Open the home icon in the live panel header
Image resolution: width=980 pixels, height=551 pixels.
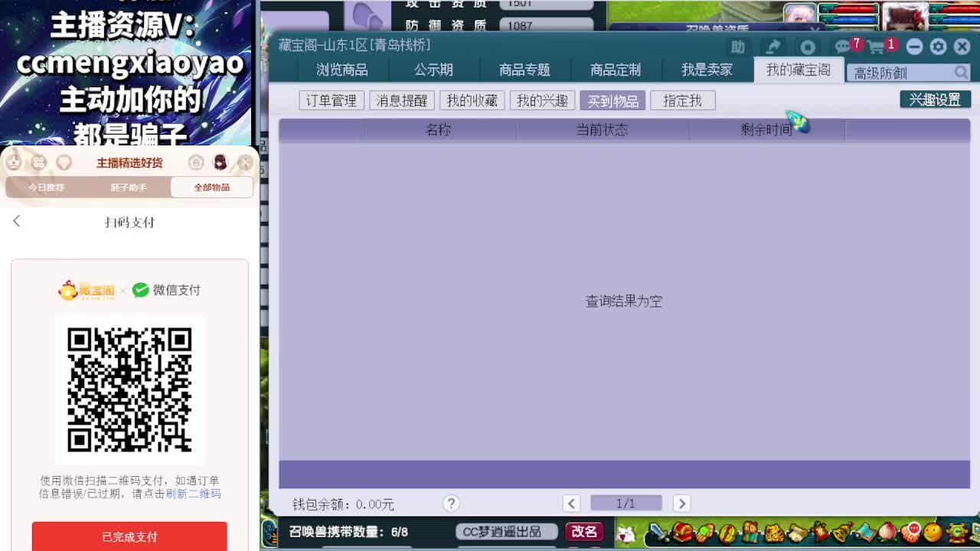(196, 162)
